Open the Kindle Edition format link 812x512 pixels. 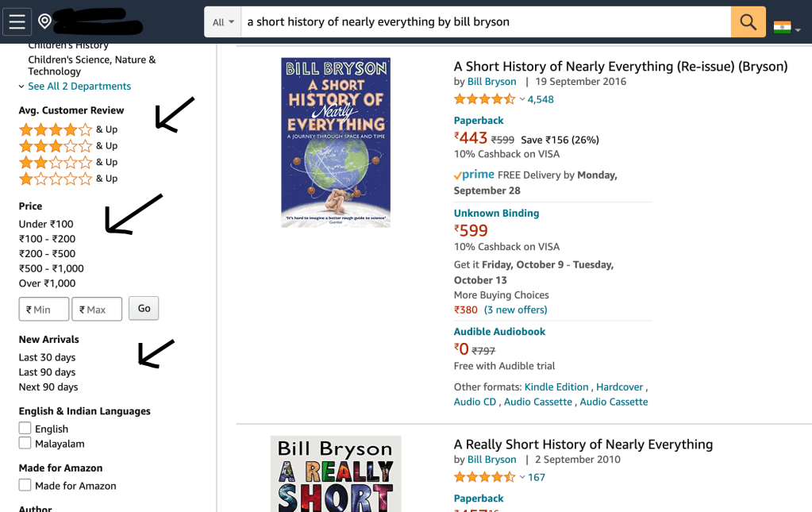(x=556, y=387)
